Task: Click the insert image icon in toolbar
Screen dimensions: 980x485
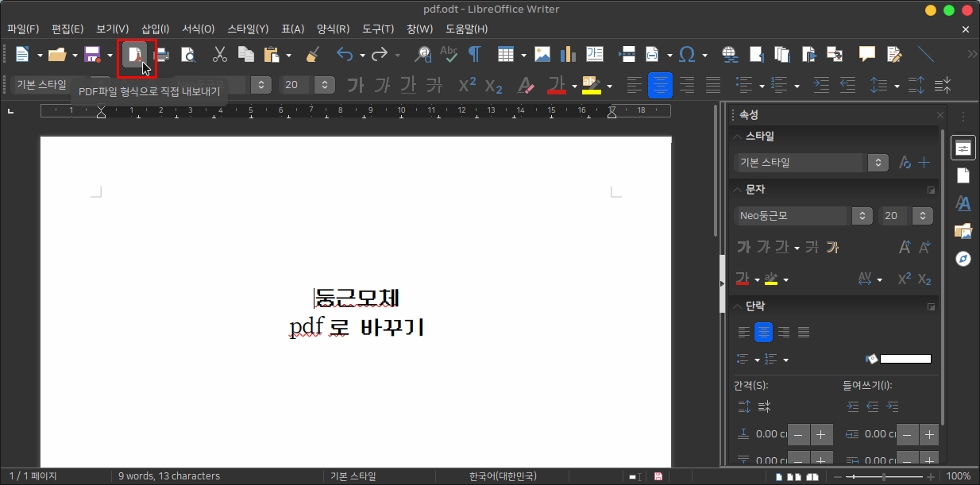Action: tap(542, 55)
